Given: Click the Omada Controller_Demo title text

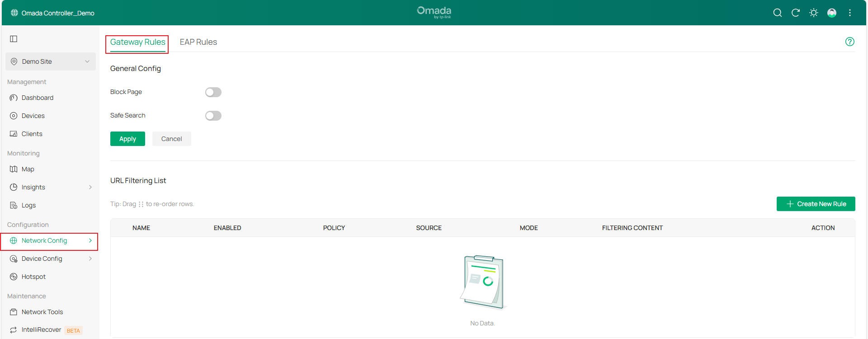Looking at the screenshot, I should pyautogui.click(x=58, y=13).
